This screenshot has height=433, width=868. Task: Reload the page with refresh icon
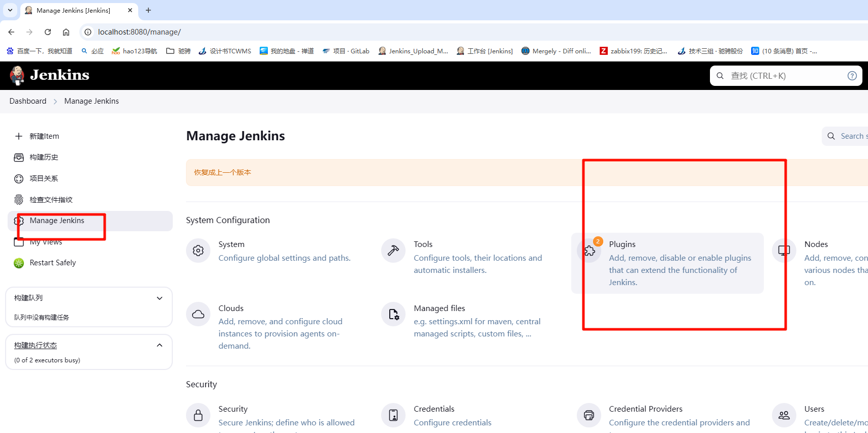pos(48,32)
